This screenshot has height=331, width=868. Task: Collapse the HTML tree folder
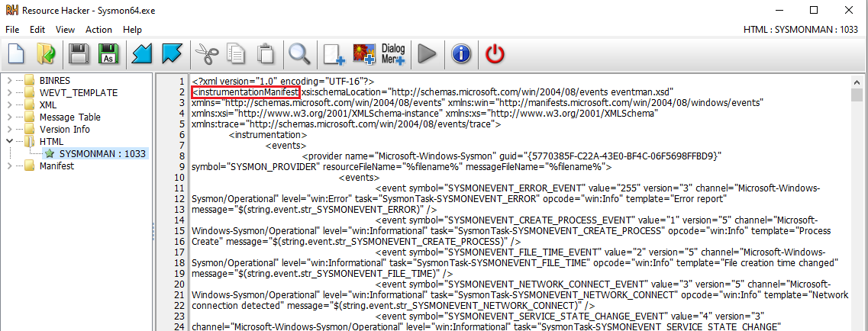pyautogui.click(x=9, y=141)
